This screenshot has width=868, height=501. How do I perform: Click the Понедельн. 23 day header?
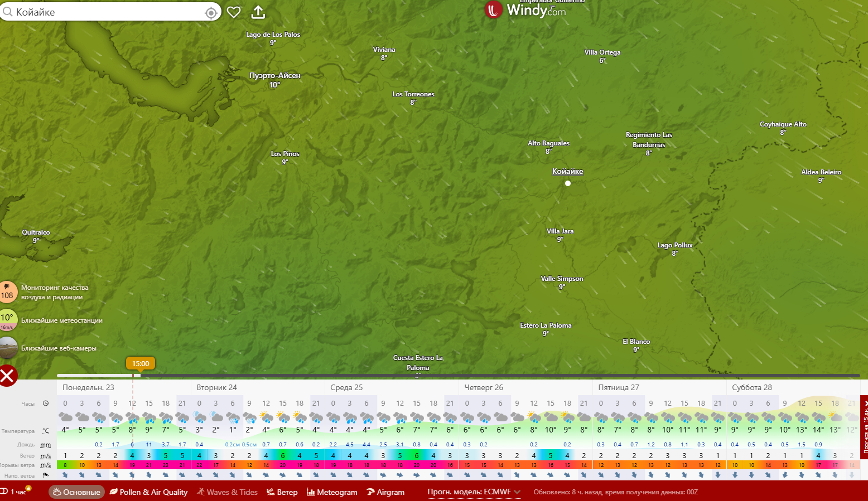click(88, 387)
